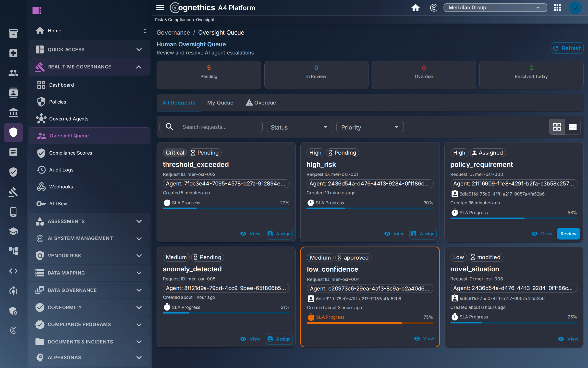Switch to list view layout
588x368 pixels.
coord(573,127)
